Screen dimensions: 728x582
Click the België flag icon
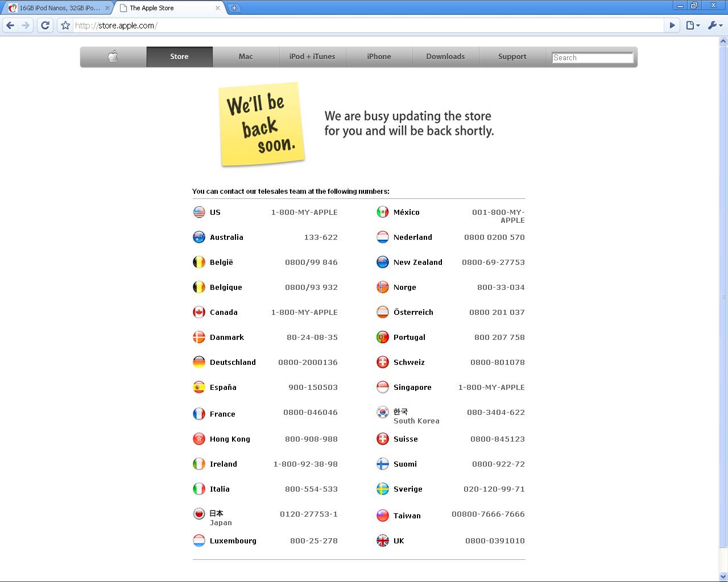coord(199,262)
